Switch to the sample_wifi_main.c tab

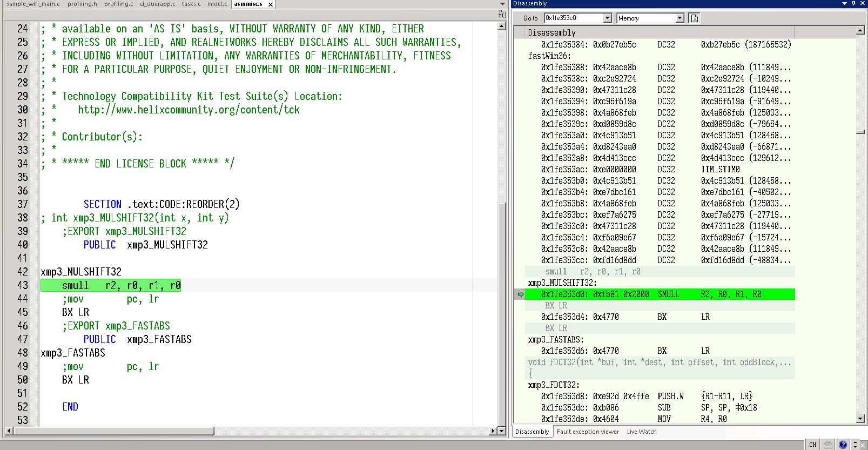coord(33,4)
